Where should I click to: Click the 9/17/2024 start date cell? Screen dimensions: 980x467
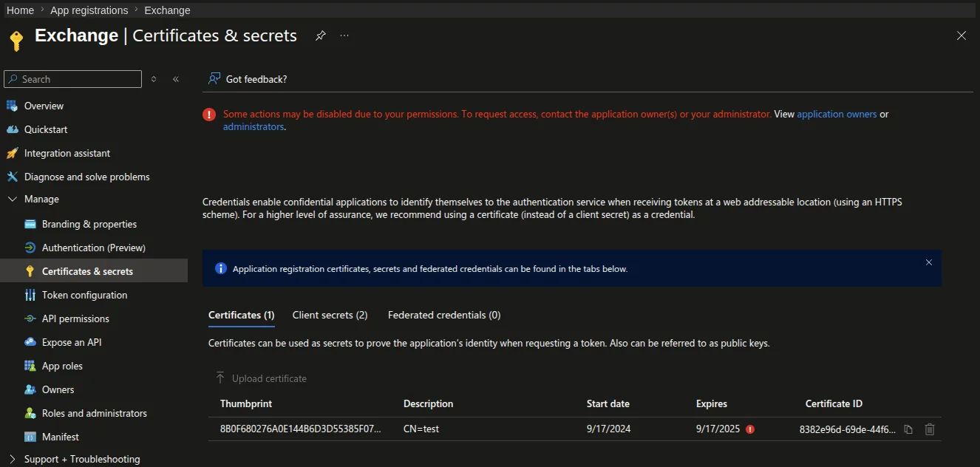click(x=609, y=429)
